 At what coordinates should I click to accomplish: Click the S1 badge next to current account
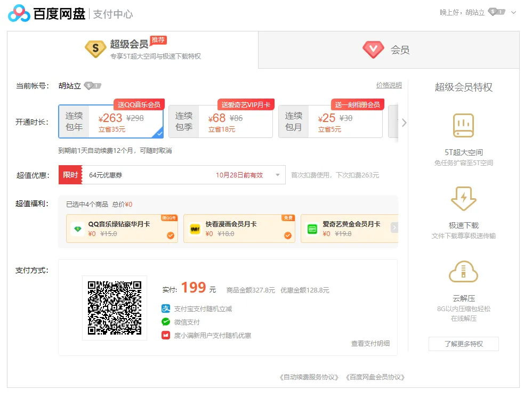click(93, 86)
